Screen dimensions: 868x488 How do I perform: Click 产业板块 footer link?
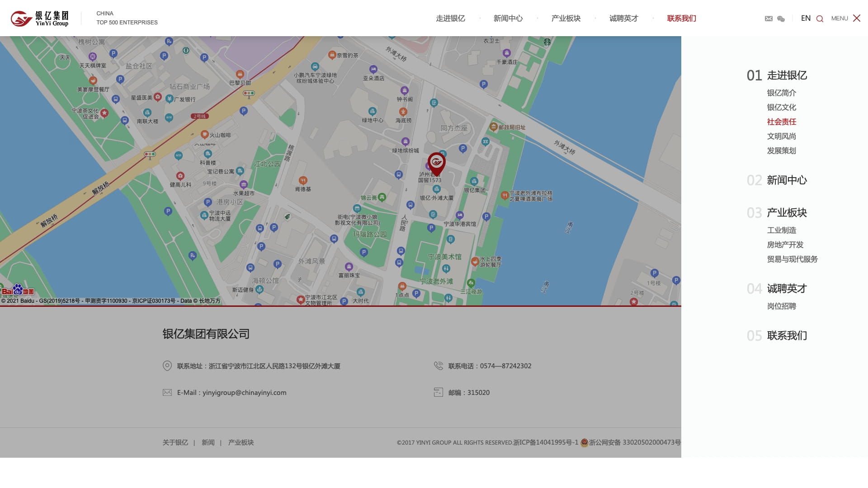pos(241,442)
